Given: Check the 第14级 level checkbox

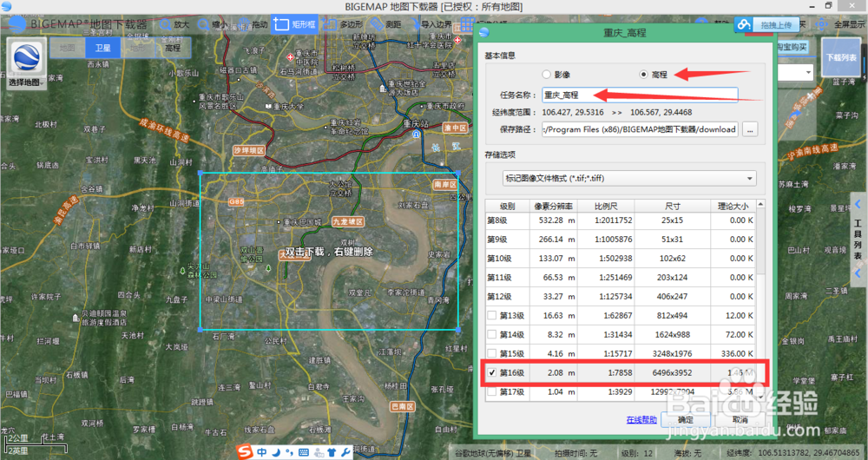Looking at the screenshot, I should point(491,334).
